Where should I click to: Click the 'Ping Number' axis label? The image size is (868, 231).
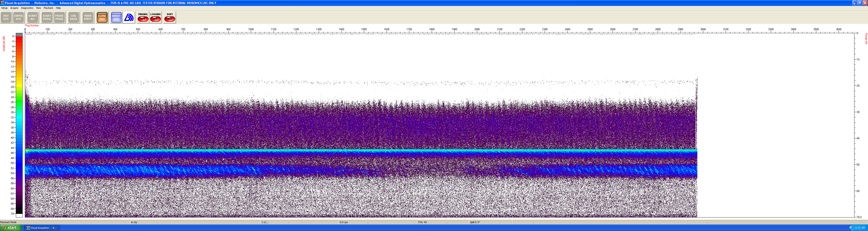[32, 25]
